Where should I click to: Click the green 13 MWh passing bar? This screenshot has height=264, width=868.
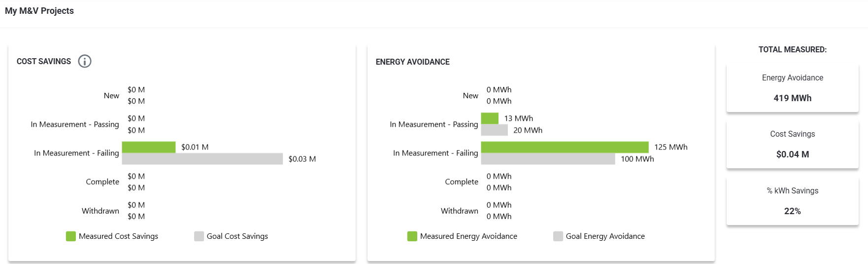pyautogui.click(x=490, y=118)
